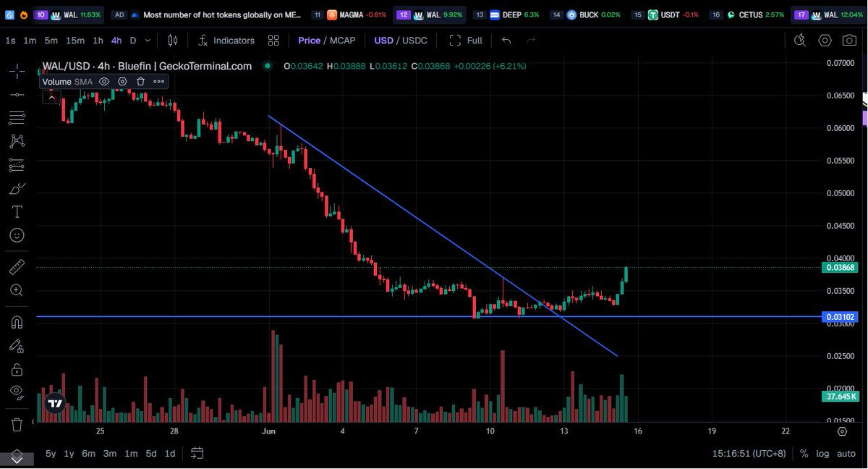868x469 pixels.
Task: Open Volume indicator settings
Action: pyautogui.click(x=122, y=82)
